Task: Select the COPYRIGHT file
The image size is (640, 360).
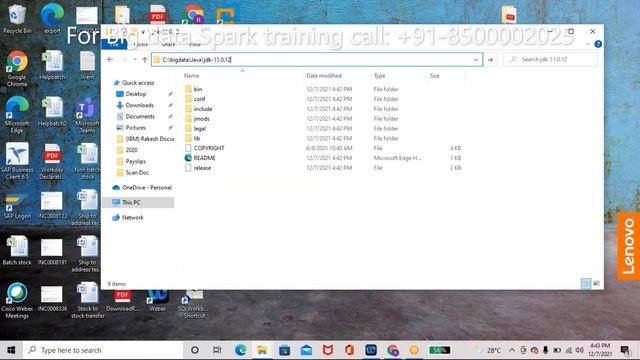Action: coord(209,148)
